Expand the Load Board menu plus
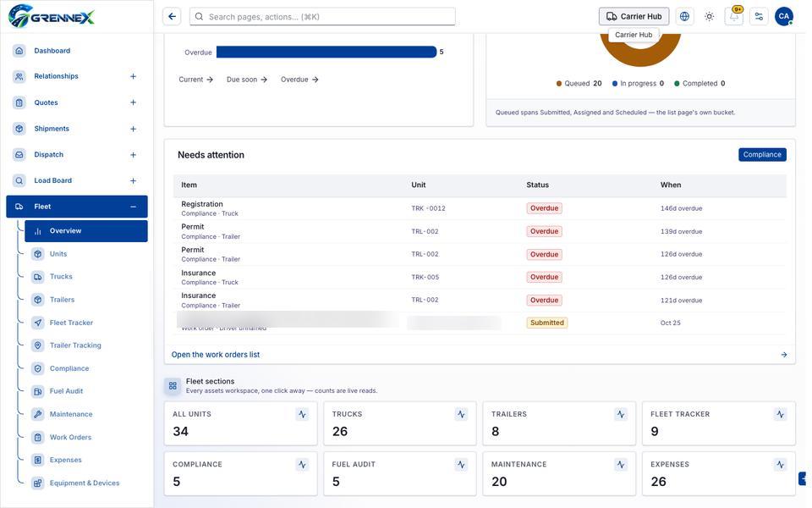 (133, 180)
